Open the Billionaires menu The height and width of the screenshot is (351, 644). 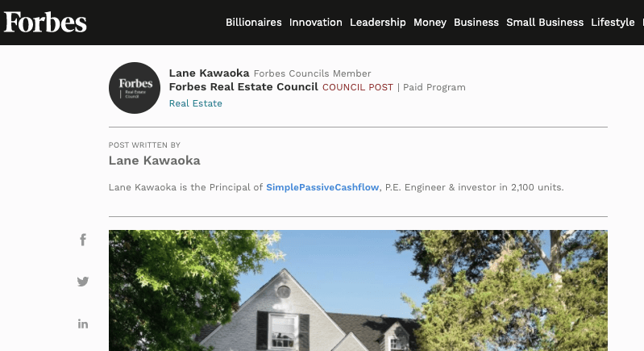(x=253, y=23)
